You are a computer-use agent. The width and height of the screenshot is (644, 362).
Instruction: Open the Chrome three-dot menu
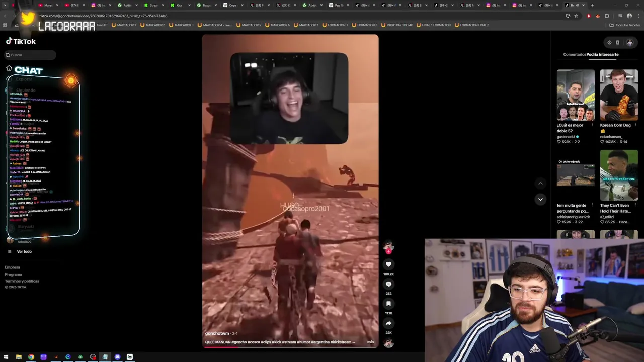pyautogui.click(x=638, y=16)
